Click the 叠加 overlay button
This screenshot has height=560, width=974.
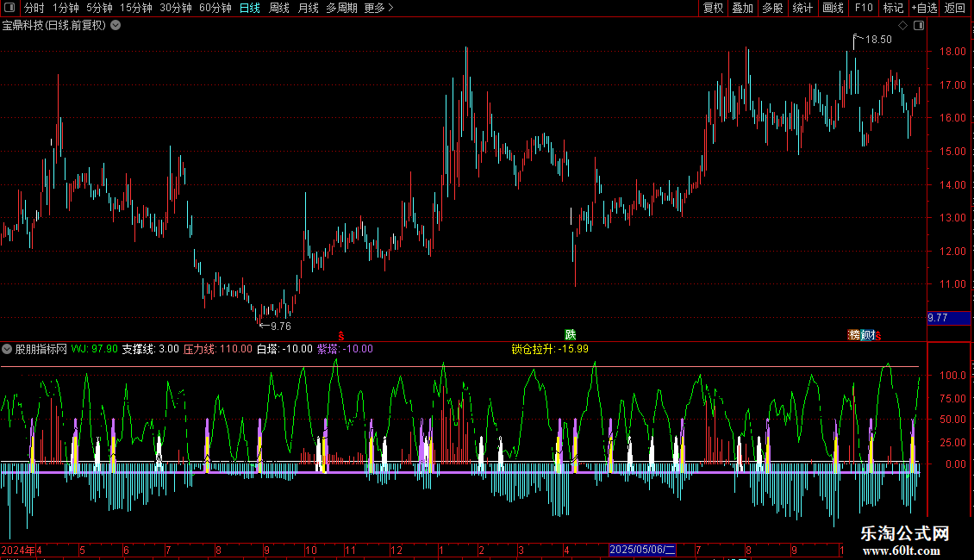pyautogui.click(x=742, y=8)
